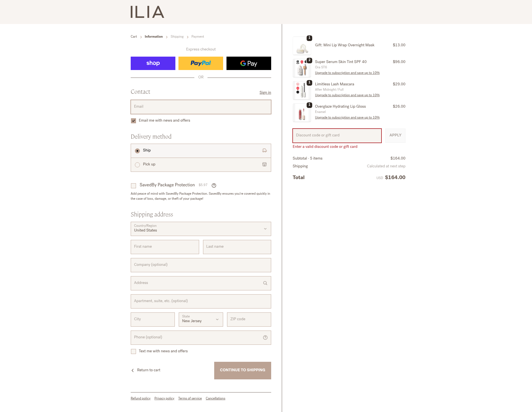The width and height of the screenshot is (532, 412).
Task: Focus the discount code input field
Action: point(337,136)
